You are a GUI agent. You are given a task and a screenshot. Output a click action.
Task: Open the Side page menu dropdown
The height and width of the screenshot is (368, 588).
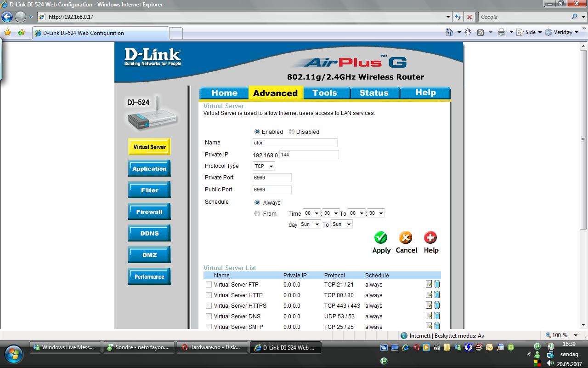point(529,32)
